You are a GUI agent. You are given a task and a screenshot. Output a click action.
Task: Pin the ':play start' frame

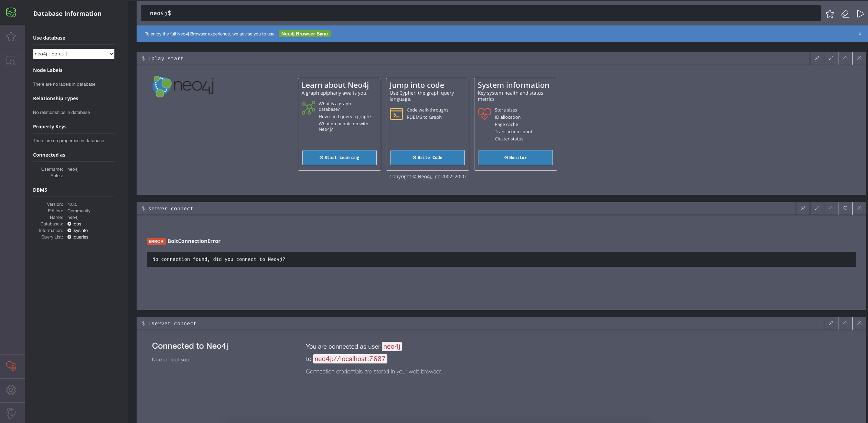pos(817,58)
